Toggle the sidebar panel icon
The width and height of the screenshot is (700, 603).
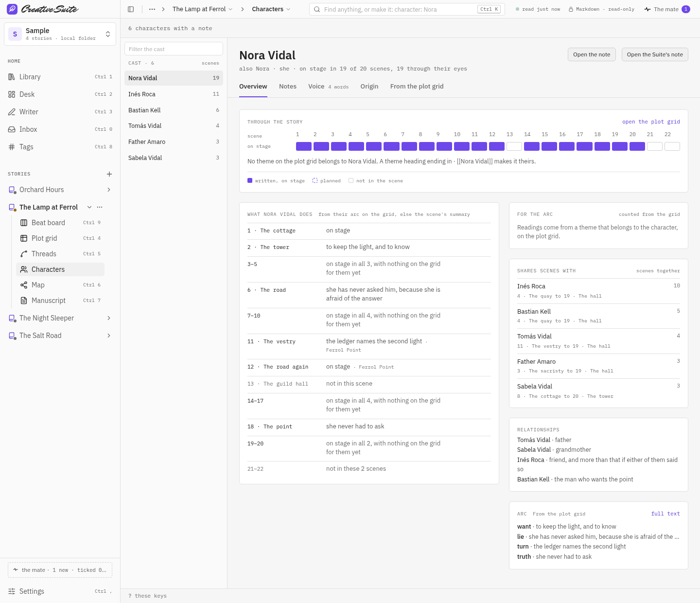(131, 9)
